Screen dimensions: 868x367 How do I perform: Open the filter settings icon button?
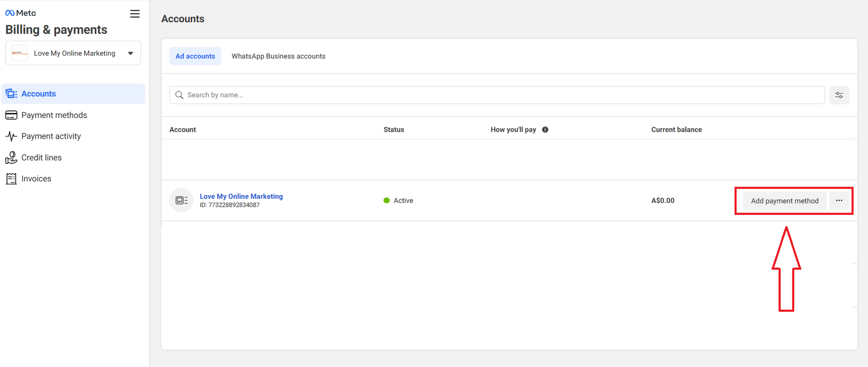coord(839,95)
